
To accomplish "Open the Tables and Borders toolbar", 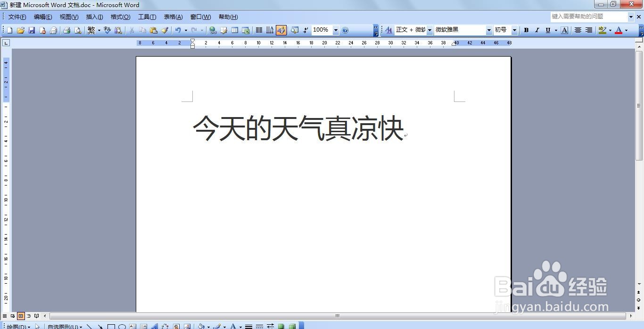I will (x=224, y=30).
